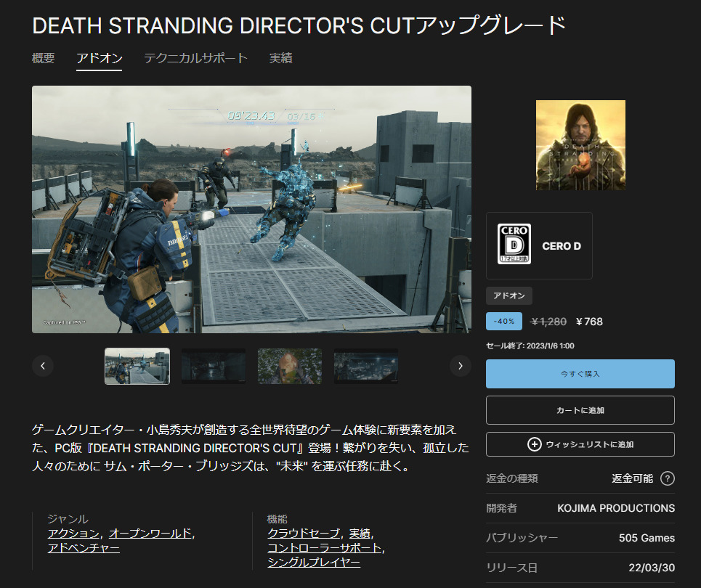Click the KOJIMA PRODUCTIONS developer name
The height and width of the screenshot is (588, 701).
616,508
